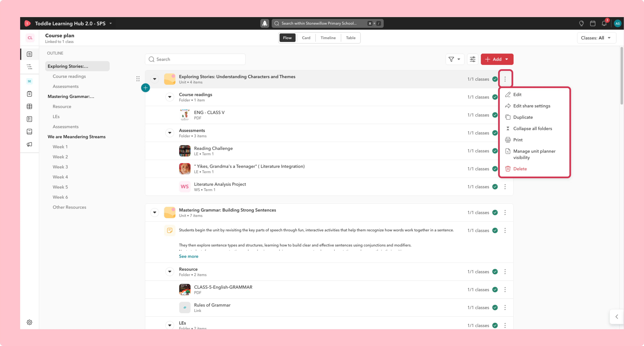Click the school-wide search bar
This screenshot has height=346, width=644.
click(x=327, y=23)
